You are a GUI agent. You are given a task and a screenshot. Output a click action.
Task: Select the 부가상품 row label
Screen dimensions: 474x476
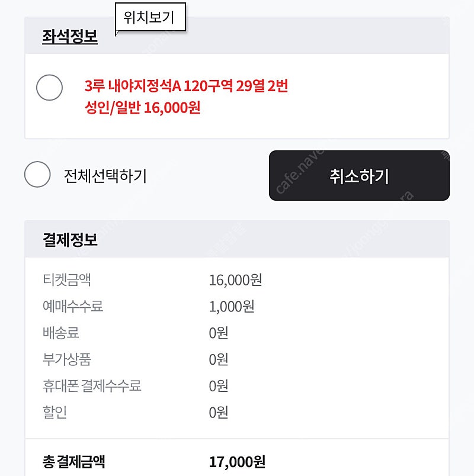click(67, 359)
